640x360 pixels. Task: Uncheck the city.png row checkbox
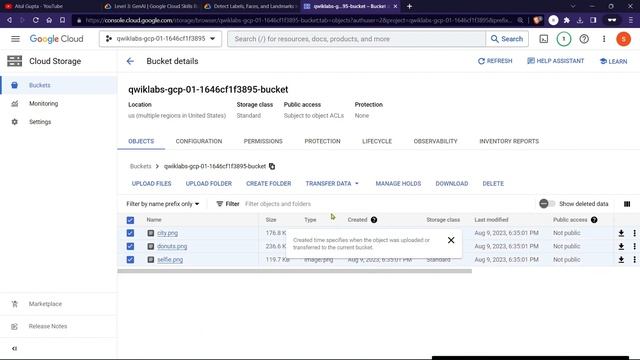click(x=130, y=233)
